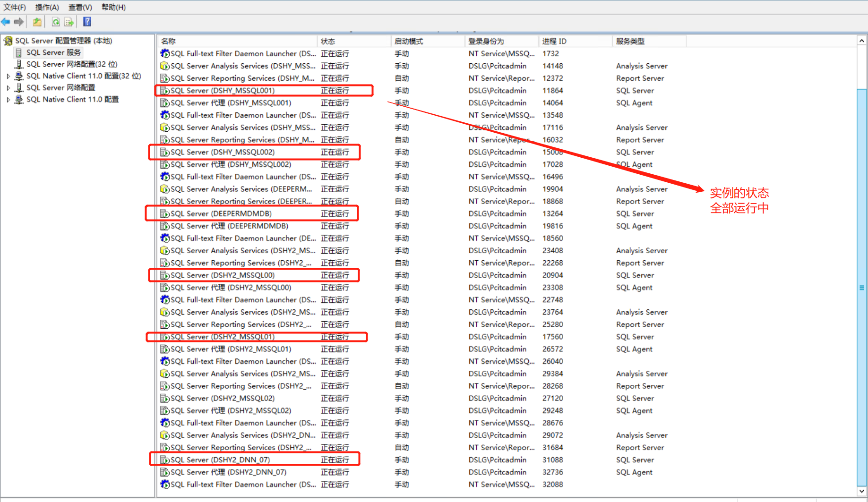Viewport: 868px width, 502px height.
Task: Sort by the 状态 column header
Action: click(x=354, y=41)
